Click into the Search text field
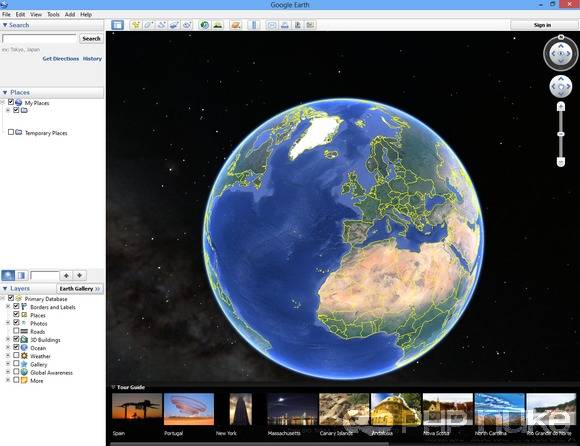This screenshot has height=446, width=580. [40, 38]
